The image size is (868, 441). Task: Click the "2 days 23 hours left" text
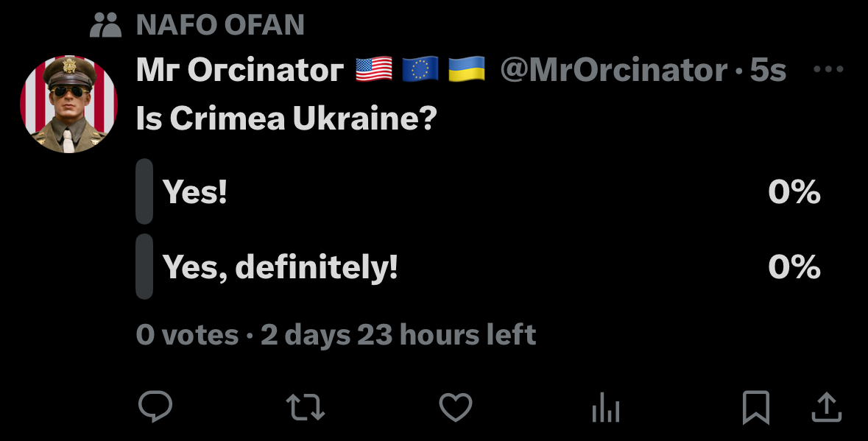[398, 335]
